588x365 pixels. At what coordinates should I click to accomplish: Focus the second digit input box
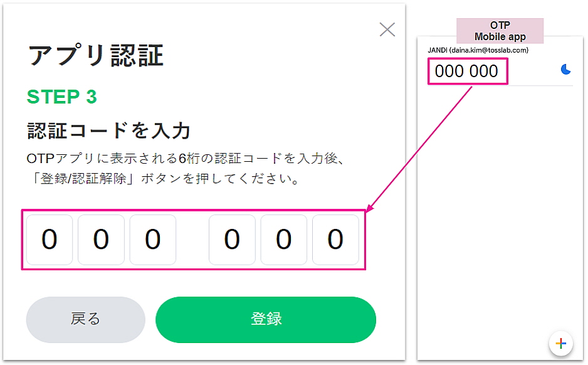tap(101, 239)
